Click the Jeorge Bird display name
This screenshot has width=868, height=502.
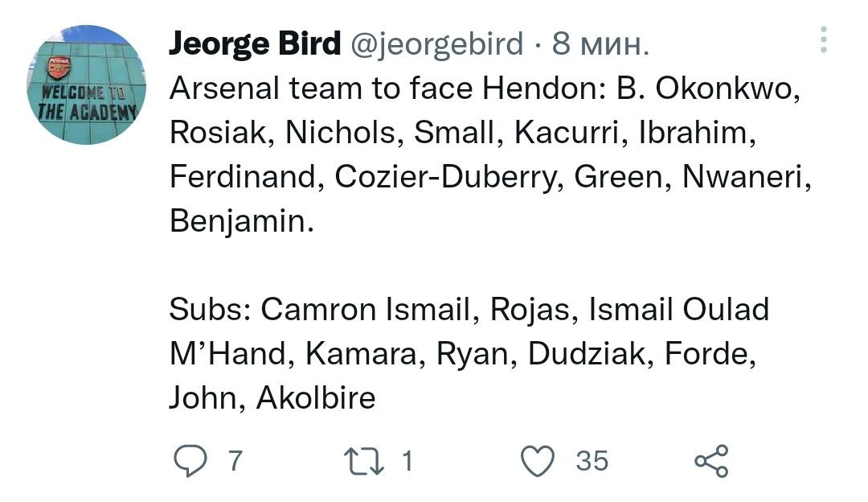255,43
